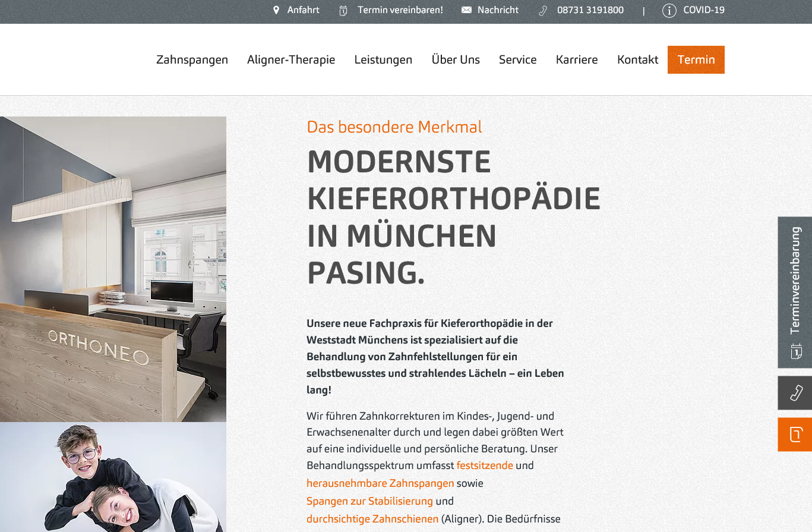Screen dimensions: 812x532
Task: Select Karriere in the main navigation
Action: point(577,59)
